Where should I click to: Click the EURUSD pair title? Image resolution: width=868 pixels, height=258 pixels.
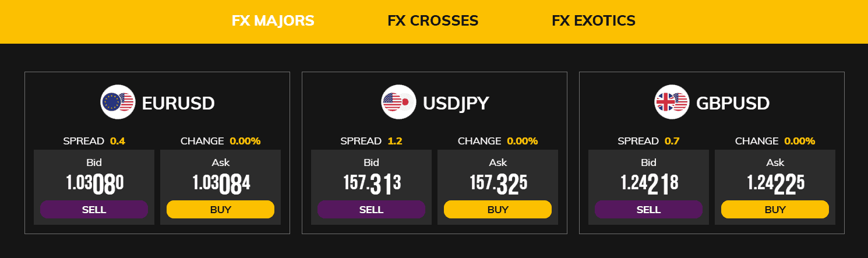coord(178,104)
